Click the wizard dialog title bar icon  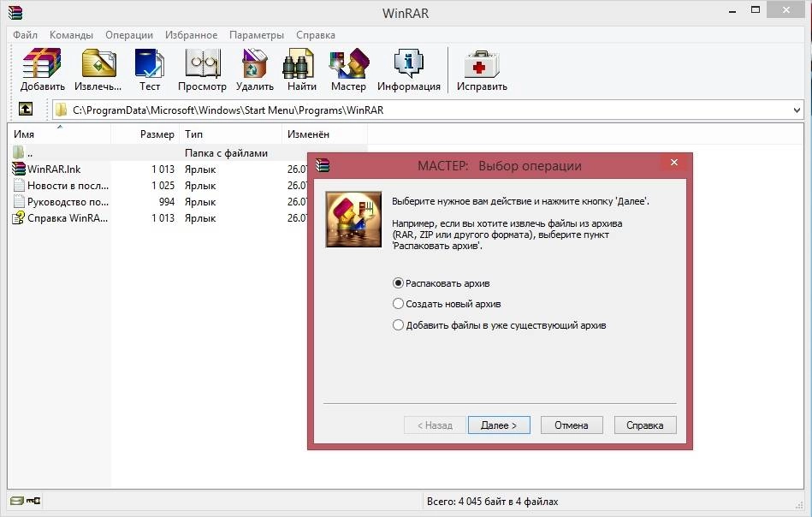point(323,165)
